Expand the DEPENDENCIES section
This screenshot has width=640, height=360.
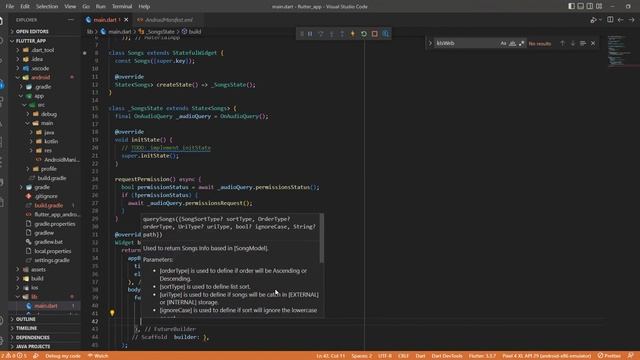click(45, 338)
